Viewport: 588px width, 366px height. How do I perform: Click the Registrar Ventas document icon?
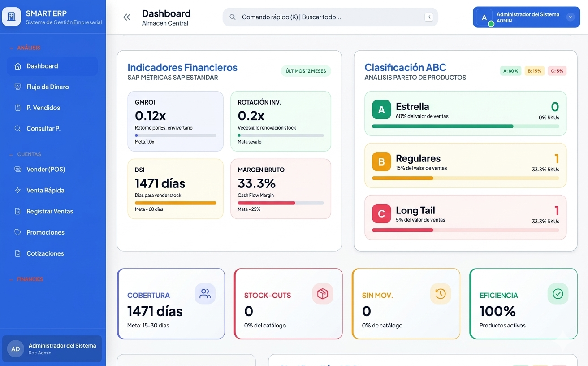(18, 211)
